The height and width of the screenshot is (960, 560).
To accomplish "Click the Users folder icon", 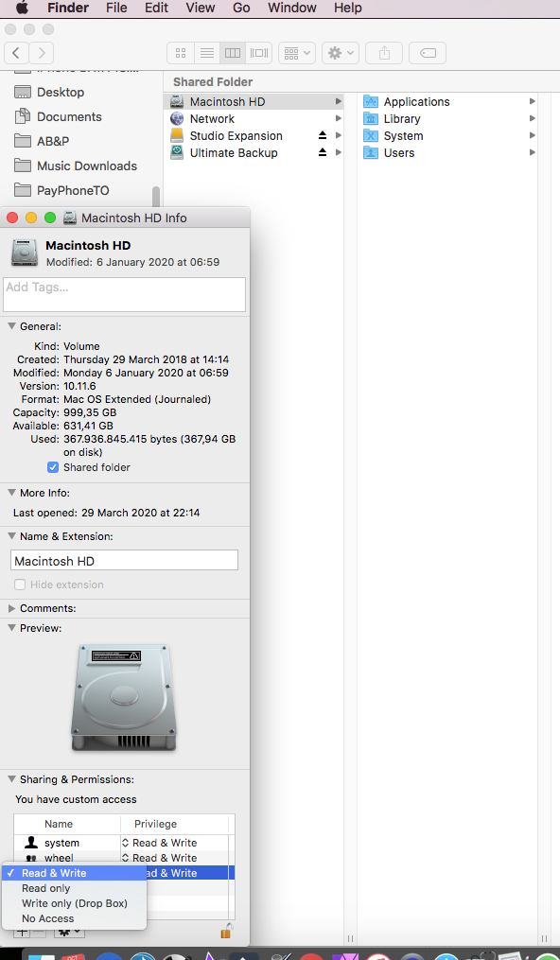I will (370, 153).
